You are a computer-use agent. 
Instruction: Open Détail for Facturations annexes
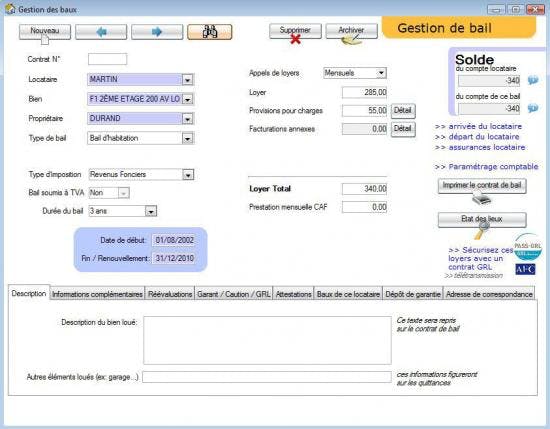(403, 129)
